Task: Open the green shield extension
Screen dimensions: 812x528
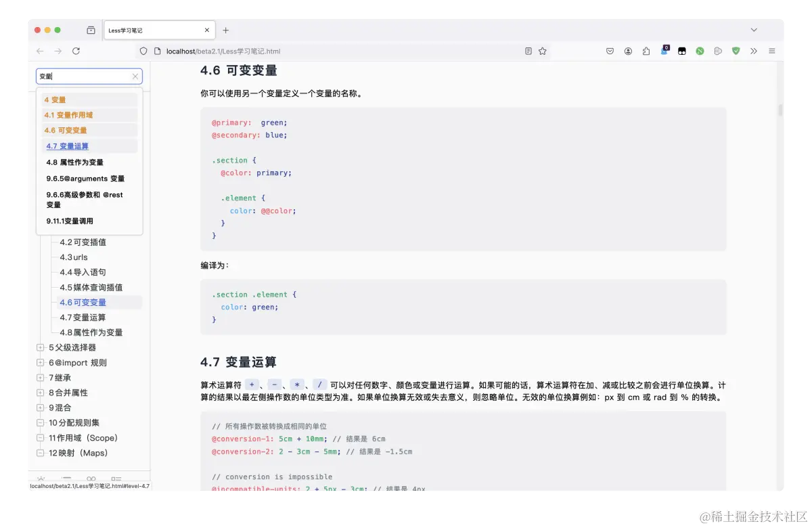Action: click(x=736, y=51)
